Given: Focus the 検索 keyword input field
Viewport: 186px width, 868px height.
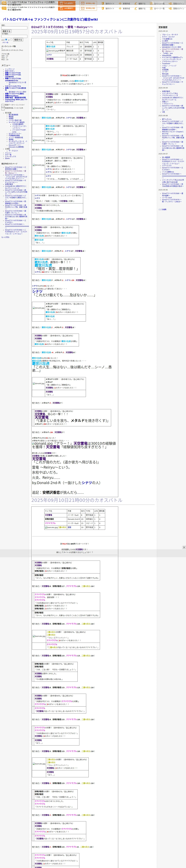Looking at the screenshot, I should 14,28.
